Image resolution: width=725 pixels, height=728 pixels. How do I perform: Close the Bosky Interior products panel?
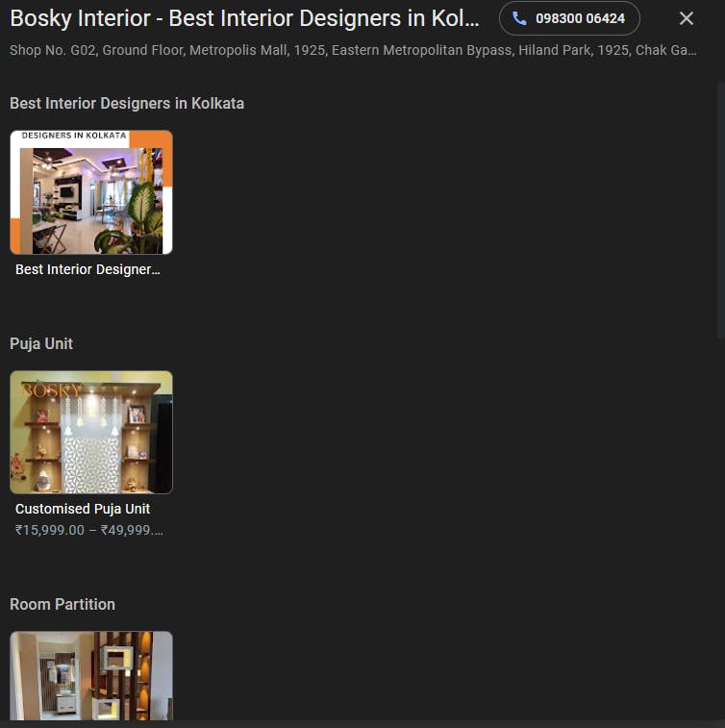pos(686,18)
